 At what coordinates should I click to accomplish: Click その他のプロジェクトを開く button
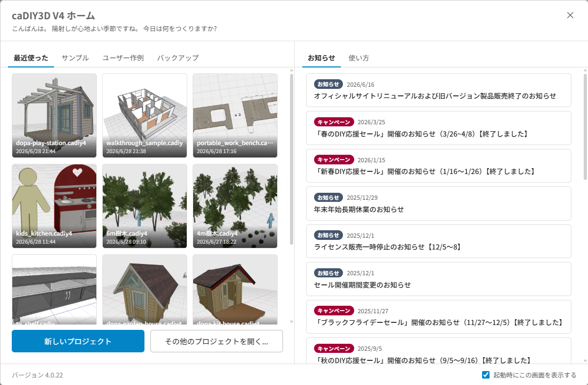(x=217, y=341)
